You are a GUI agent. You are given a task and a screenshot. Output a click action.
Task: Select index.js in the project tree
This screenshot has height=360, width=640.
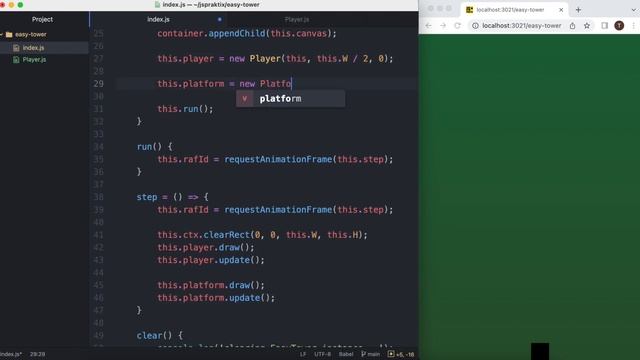(33, 48)
